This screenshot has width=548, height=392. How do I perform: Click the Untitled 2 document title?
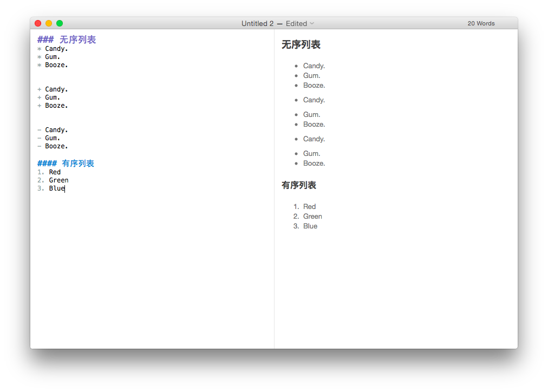[x=257, y=23]
